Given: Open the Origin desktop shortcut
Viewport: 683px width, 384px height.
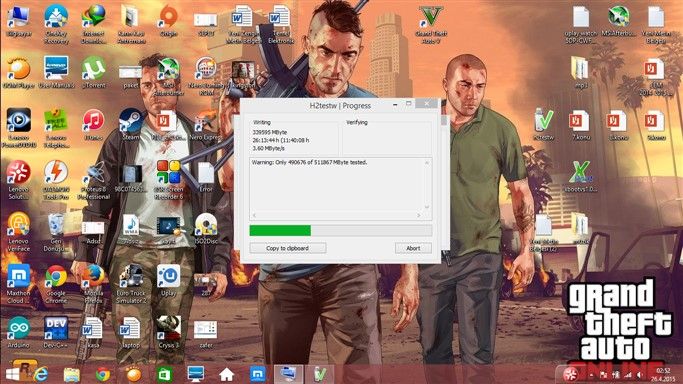Looking at the screenshot, I should tap(169, 21).
